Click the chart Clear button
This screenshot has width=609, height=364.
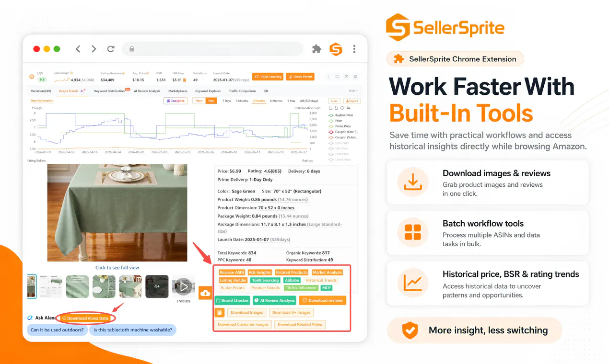click(334, 101)
